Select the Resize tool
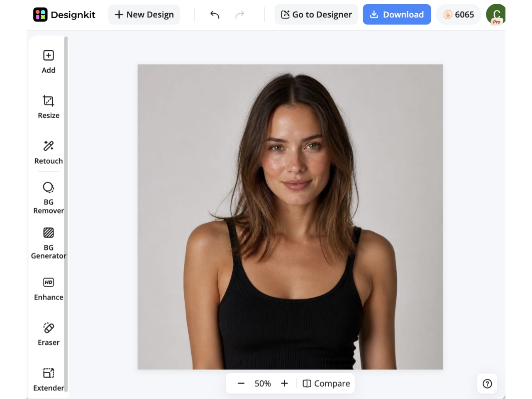 49,107
